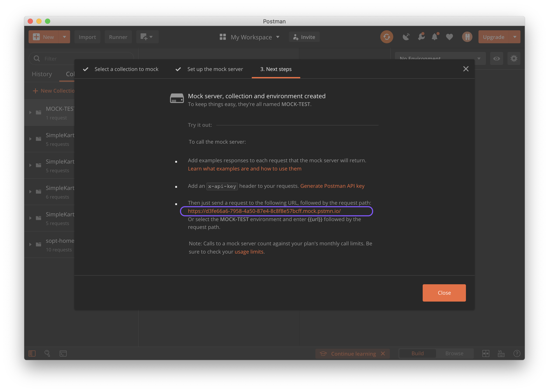549x392 pixels.
Task: Click the orange Close button
Action: (444, 293)
